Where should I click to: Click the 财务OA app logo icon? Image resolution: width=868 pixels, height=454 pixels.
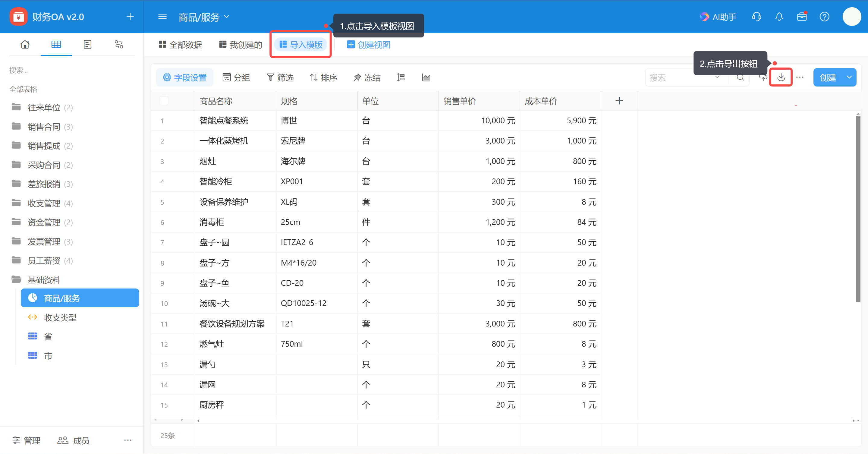click(18, 17)
